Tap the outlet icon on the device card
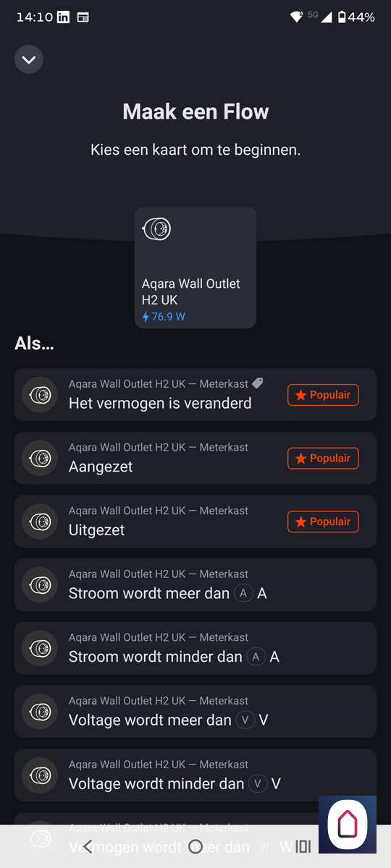 pyautogui.click(x=156, y=229)
